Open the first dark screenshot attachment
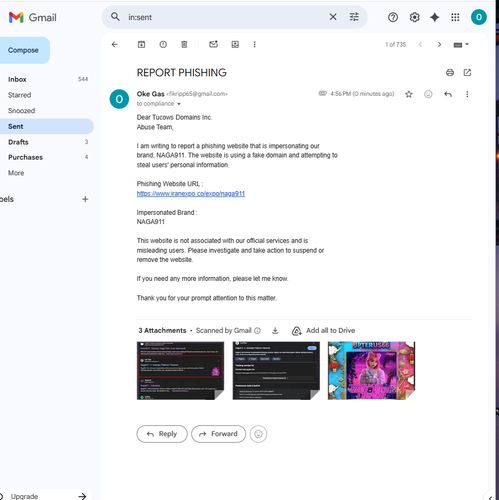This screenshot has height=500, width=499. (x=180, y=370)
